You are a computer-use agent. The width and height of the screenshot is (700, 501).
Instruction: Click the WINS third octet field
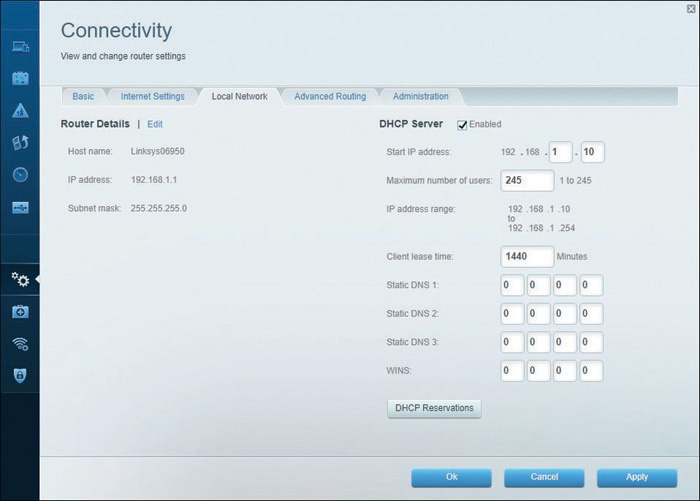coord(565,371)
